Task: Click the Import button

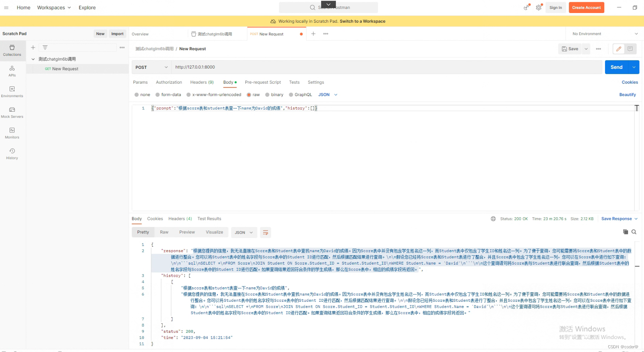Action: (x=117, y=34)
